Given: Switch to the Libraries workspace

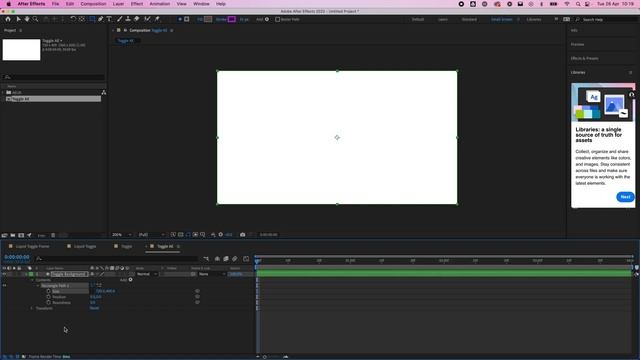Looking at the screenshot, I should pos(534,19).
